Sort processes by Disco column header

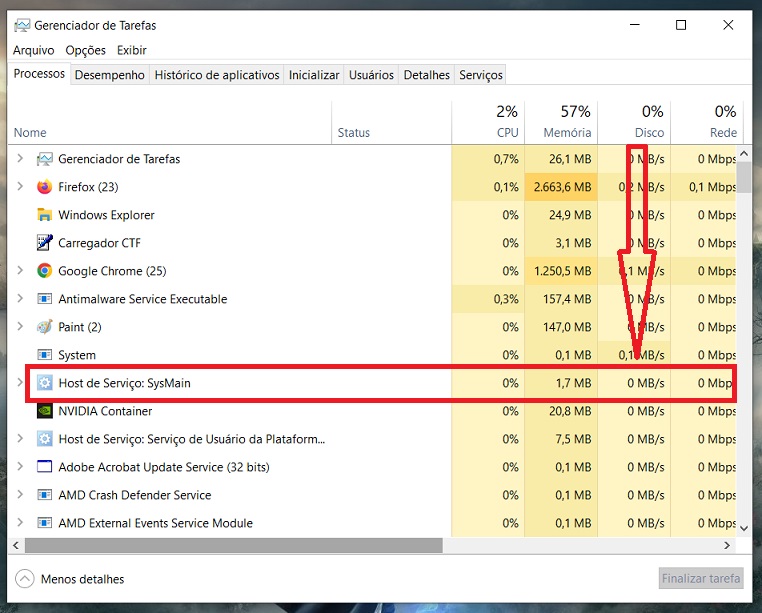click(634, 123)
